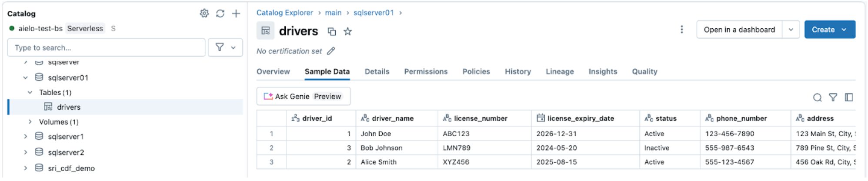Image resolution: width=868 pixels, height=181 pixels.
Task: Expand the sqlserver2 schema
Action: [26, 152]
